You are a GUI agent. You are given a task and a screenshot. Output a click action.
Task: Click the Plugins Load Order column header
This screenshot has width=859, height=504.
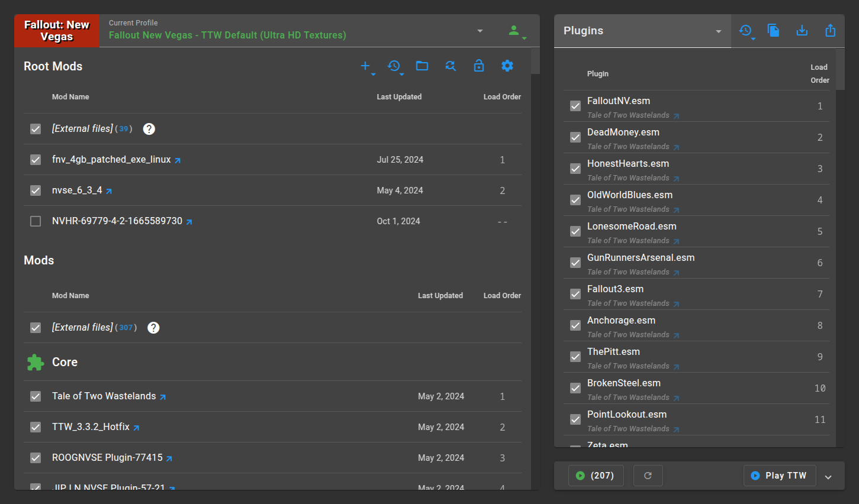819,74
